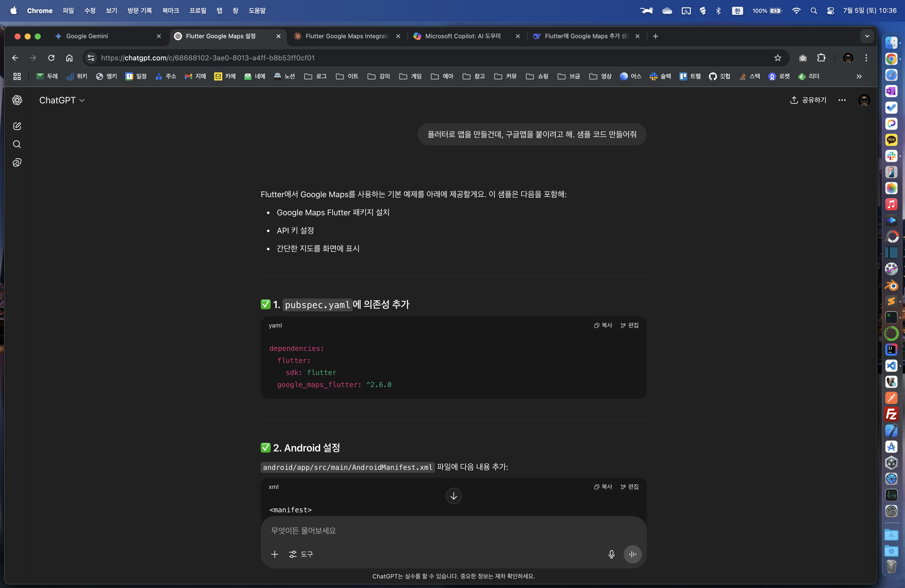Open the library icon in the sidebar
905x588 pixels.
point(17,163)
